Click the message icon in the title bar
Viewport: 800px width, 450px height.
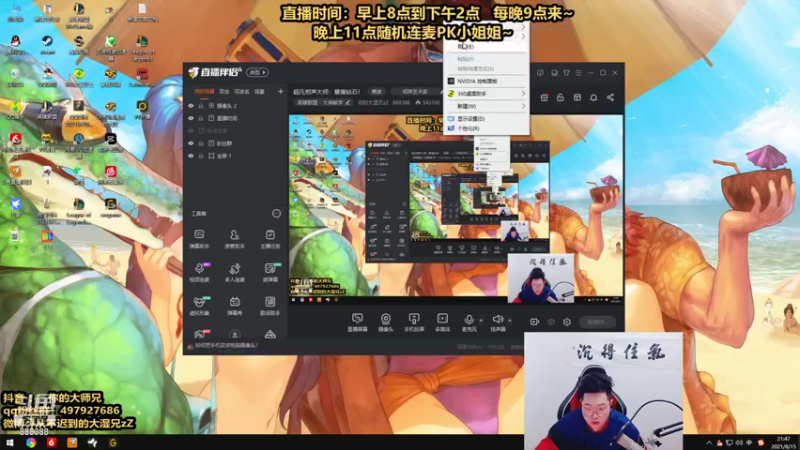(x=554, y=73)
